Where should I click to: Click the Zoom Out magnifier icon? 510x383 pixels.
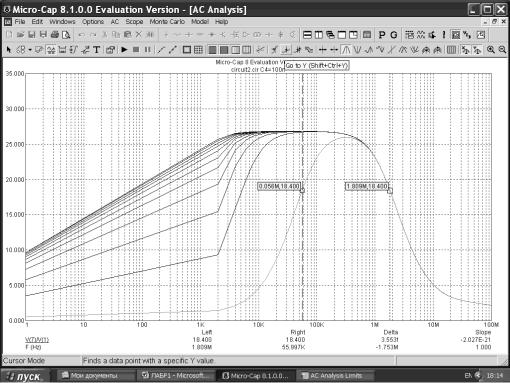[502, 50]
